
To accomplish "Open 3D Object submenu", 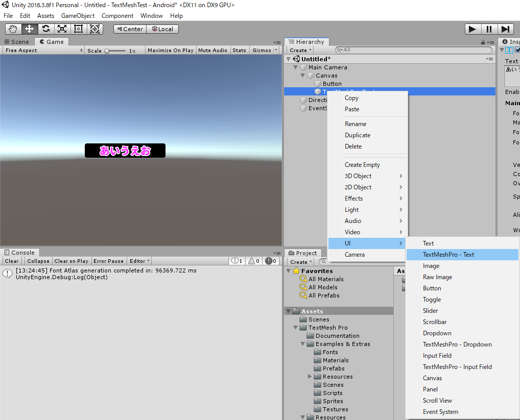I will 367,176.
